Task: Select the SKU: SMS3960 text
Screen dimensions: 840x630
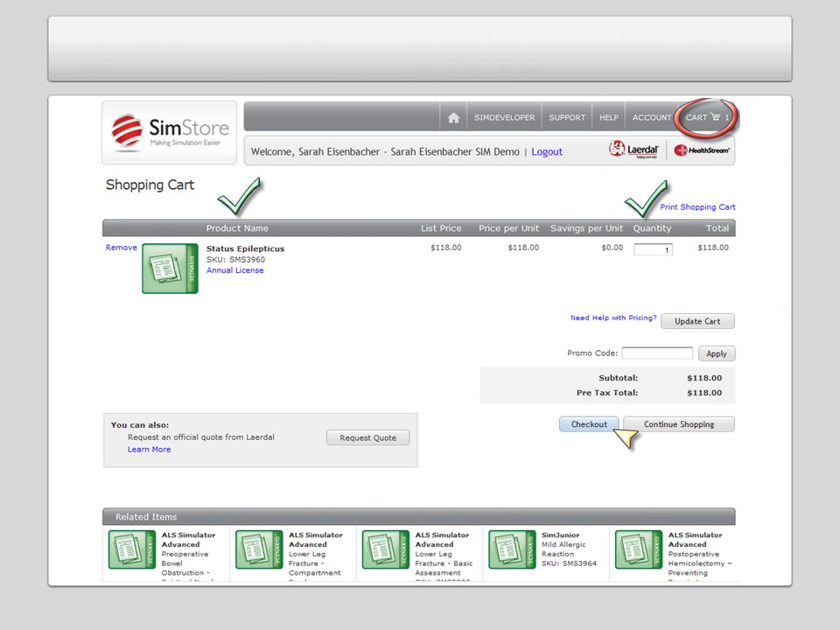Action: (x=235, y=259)
